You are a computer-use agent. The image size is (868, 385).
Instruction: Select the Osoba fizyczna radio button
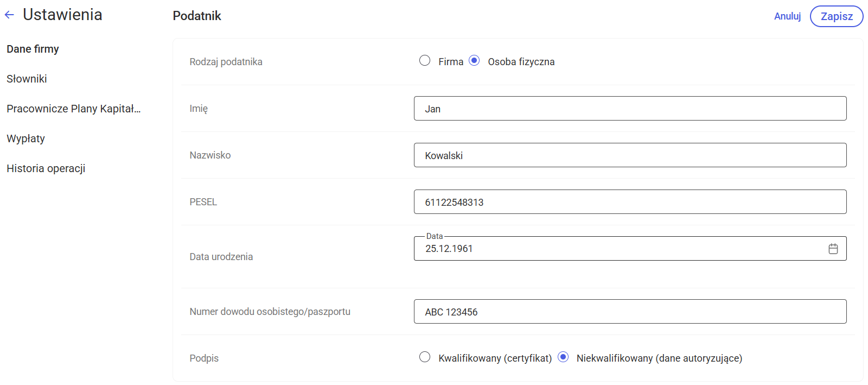(474, 61)
